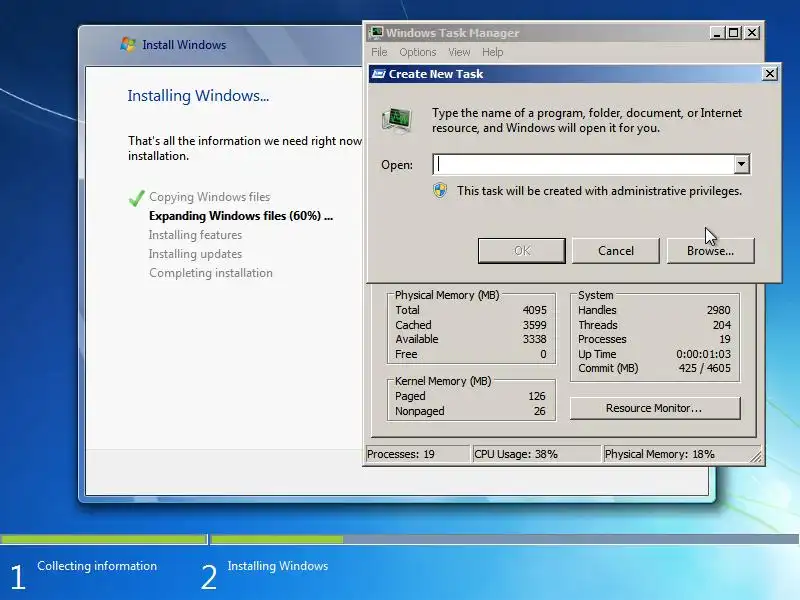Open the View menu in Task Manager
The image size is (800, 600).
click(459, 52)
